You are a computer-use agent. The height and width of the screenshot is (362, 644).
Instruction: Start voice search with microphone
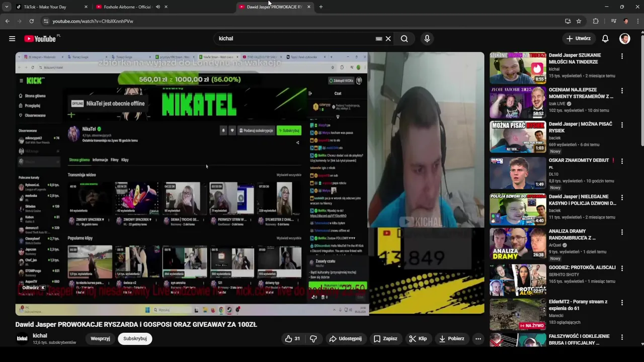pos(427,39)
